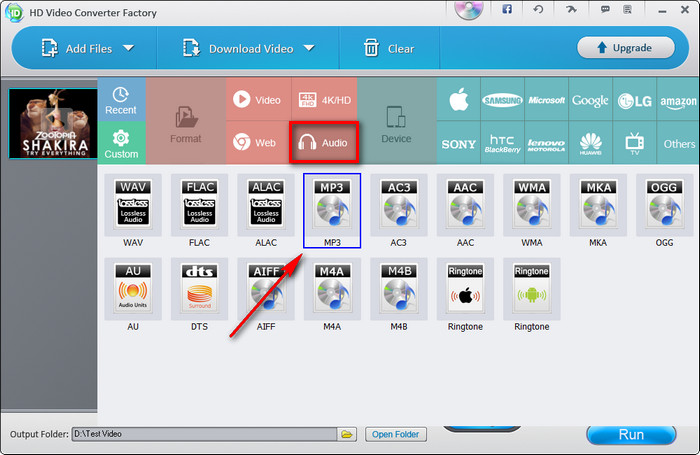Viewport: 700px width, 455px height.
Task: Switch to the Audio format tab
Action: (323, 143)
